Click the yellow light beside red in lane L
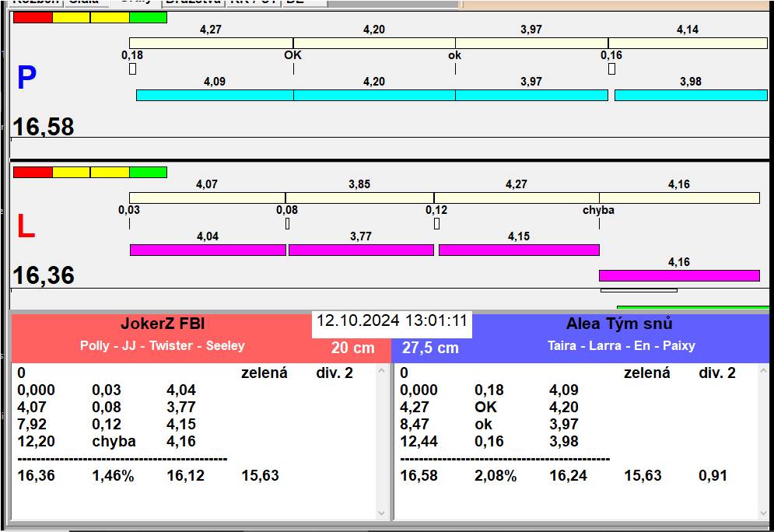This screenshot has height=532, width=774. click(71, 172)
